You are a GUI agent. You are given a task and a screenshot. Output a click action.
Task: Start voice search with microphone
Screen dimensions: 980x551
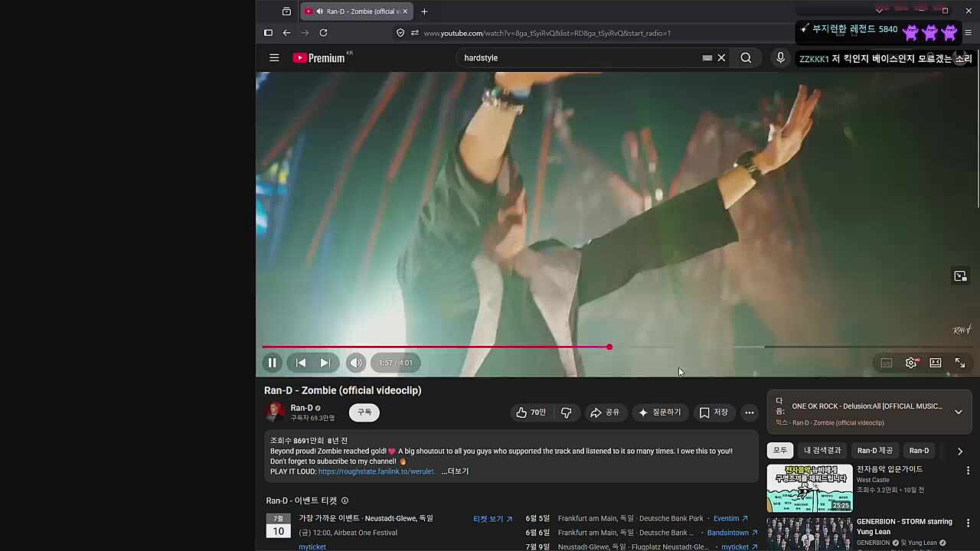[x=780, y=57]
